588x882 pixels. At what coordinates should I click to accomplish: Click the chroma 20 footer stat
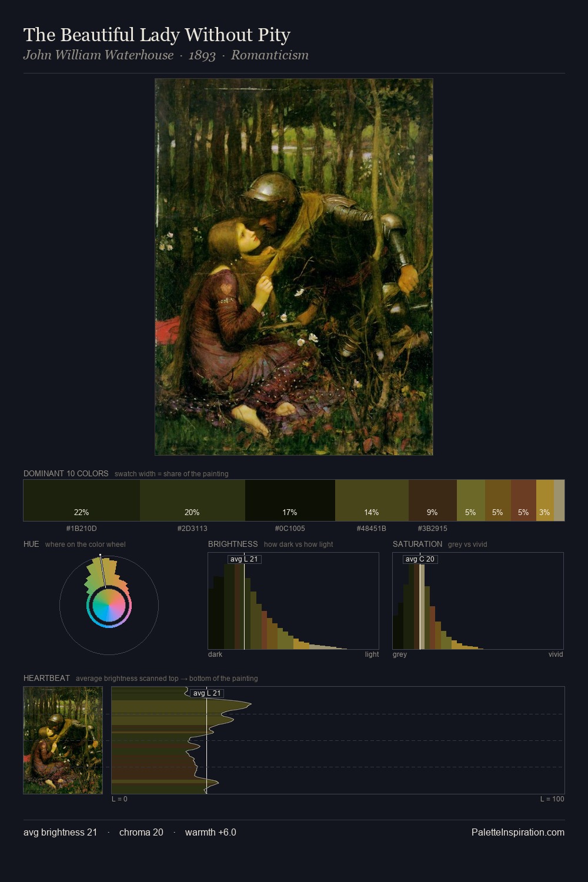tap(141, 832)
